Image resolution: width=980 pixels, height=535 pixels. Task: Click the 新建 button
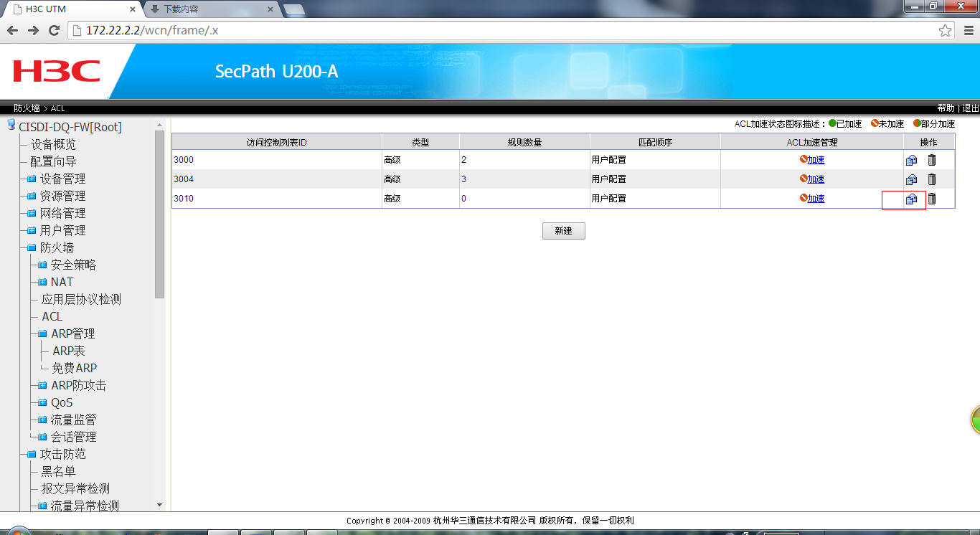[563, 231]
